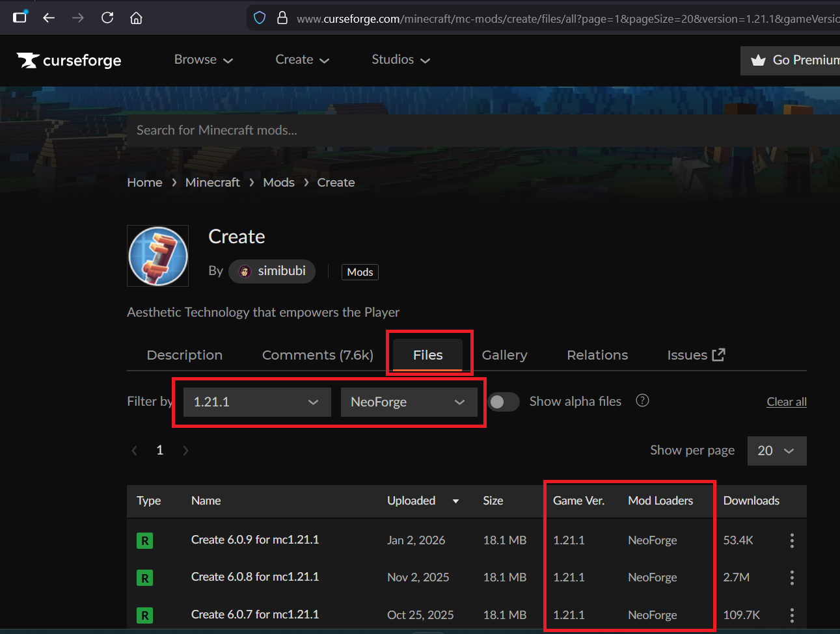Click the browser page reload icon
840x634 pixels.
(x=107, y=18)
